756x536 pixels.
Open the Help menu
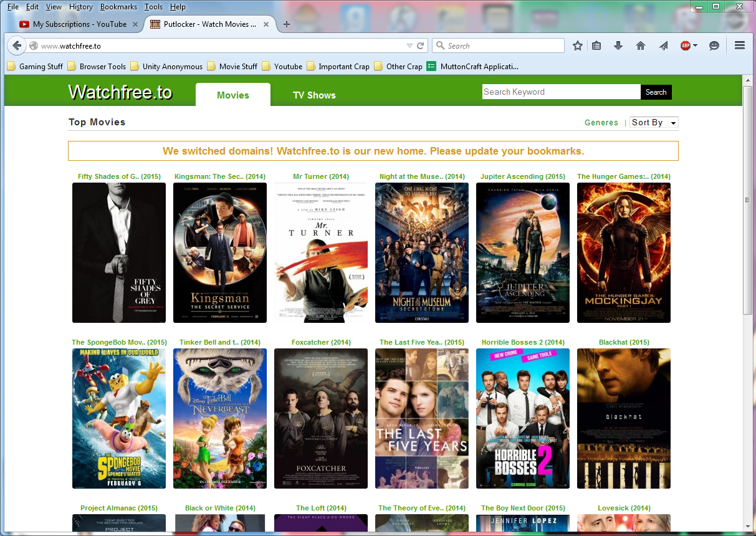point(178,7)
